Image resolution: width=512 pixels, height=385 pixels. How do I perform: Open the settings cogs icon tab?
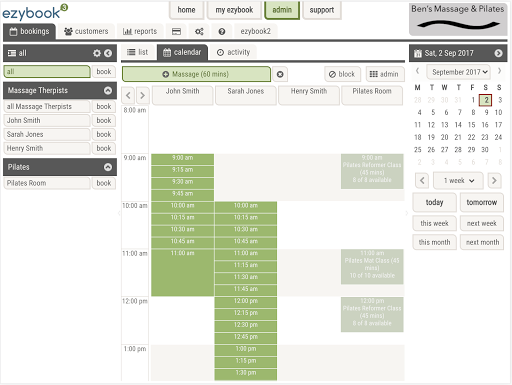(x=199, y=31)
